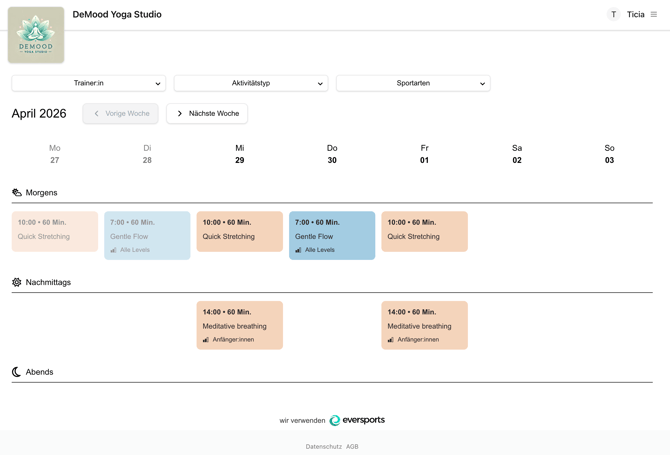
Task: Expand the Aktivitätstyp filter
Action: [x=250, y=83]
